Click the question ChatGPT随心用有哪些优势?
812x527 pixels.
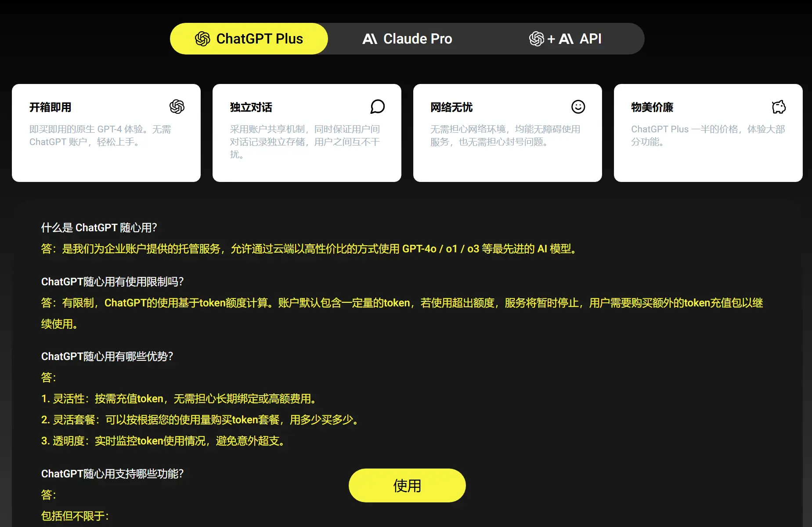click(107, 356)
